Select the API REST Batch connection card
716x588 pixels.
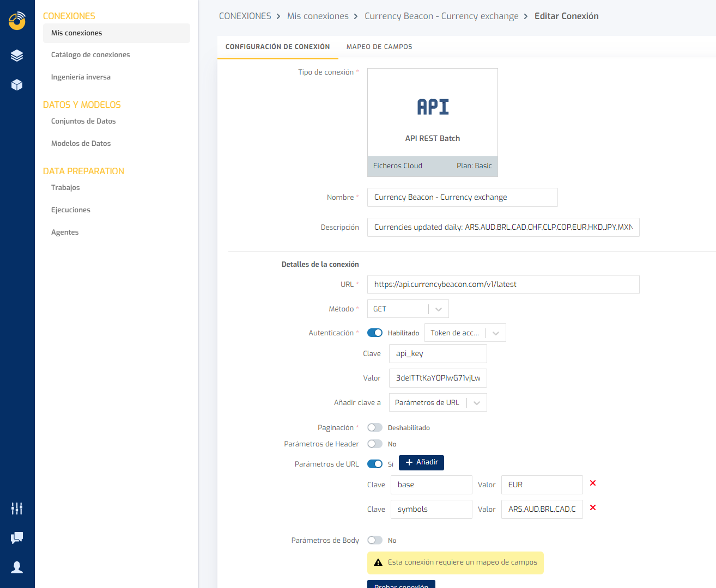(433, 122)
